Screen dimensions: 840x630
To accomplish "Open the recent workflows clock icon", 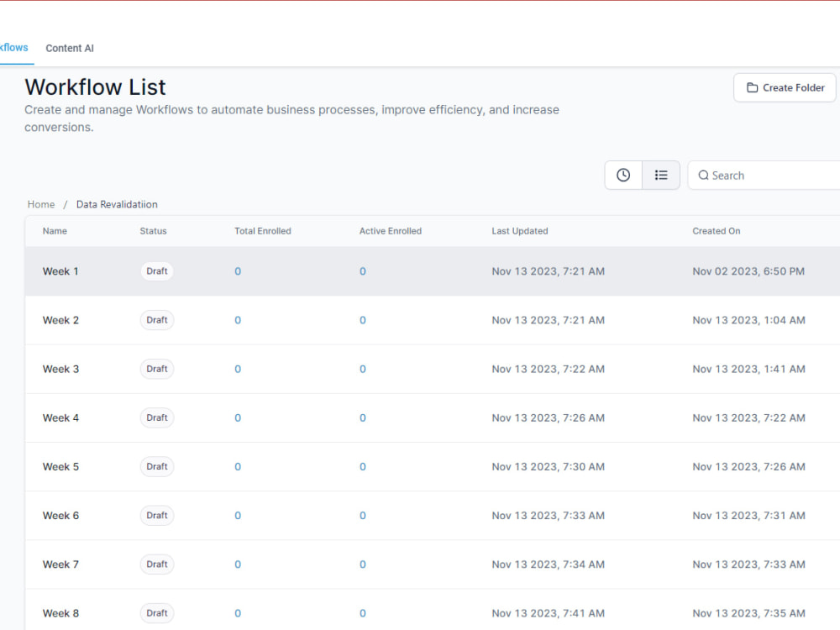I will 623,175.
